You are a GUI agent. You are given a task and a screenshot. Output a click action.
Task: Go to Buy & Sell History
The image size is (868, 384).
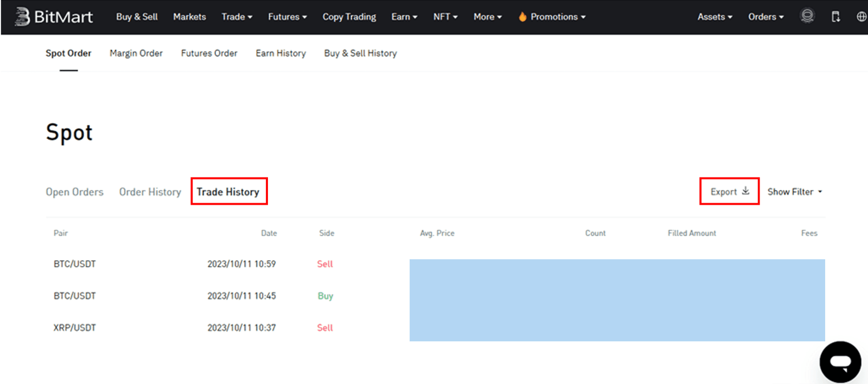click(x=360, y=53)
